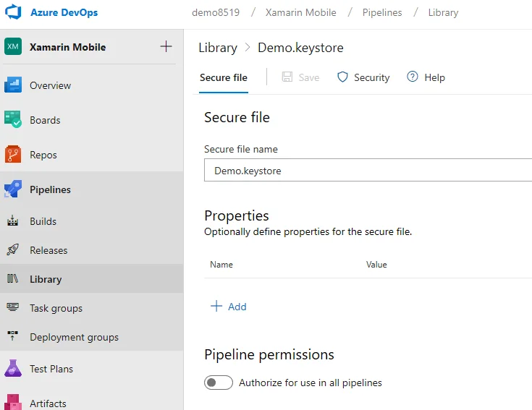
Task: Open Builds under Pipelines
Action: coord(43,221)
